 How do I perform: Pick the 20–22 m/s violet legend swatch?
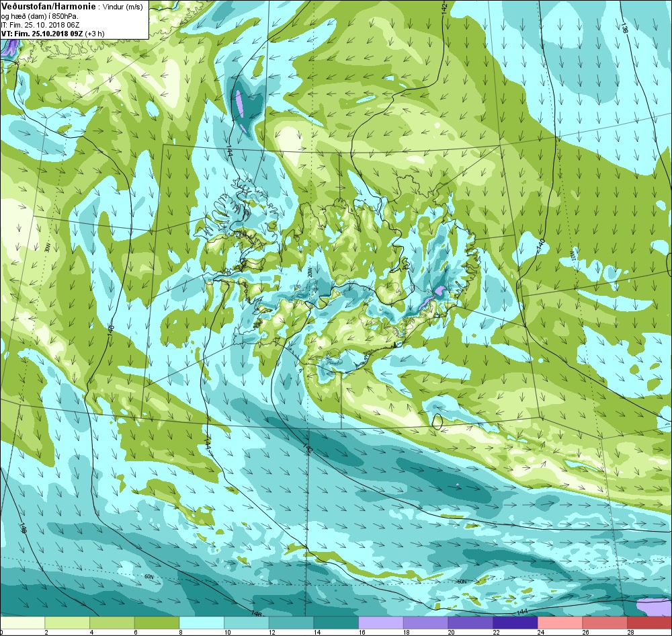click(x=470, y=623)
